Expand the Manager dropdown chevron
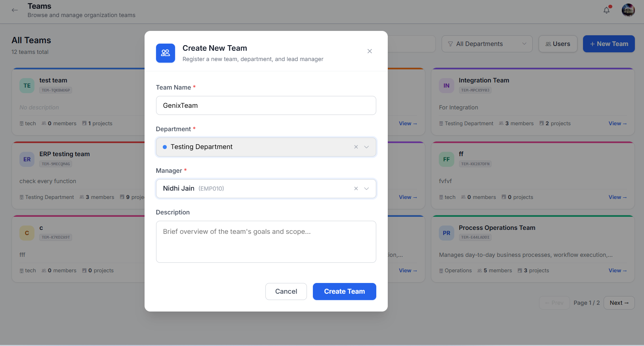The width and height of the screenshot is (644, 346). (367, 189)
